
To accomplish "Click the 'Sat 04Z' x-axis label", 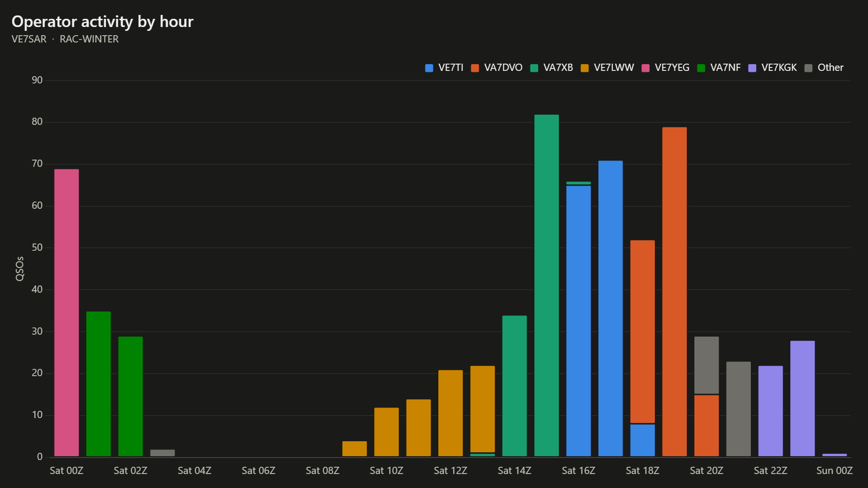I will coord(194,471).
